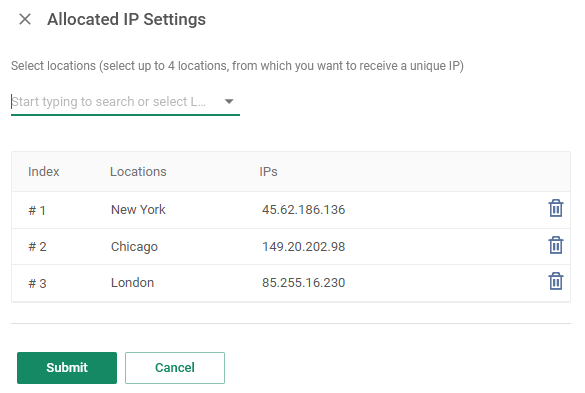This screenshot has width=585, height=393.
Task: Focus the location search input field
Action: (x=116, y=102)
